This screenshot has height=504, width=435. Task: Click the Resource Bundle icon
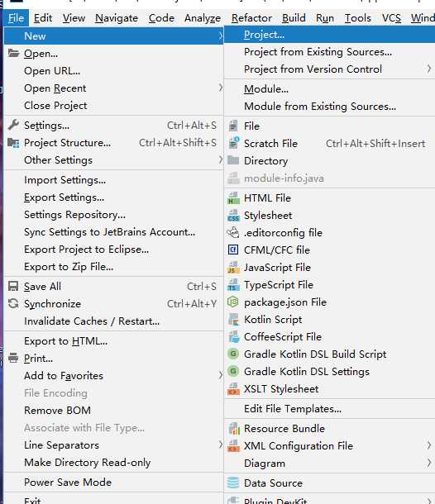pyautogui.click(x=234, y=429)
